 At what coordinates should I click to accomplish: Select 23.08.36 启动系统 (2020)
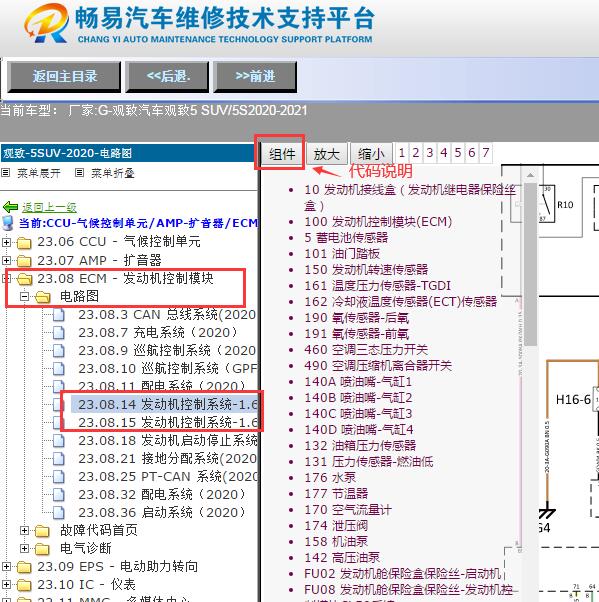(161, 513)
